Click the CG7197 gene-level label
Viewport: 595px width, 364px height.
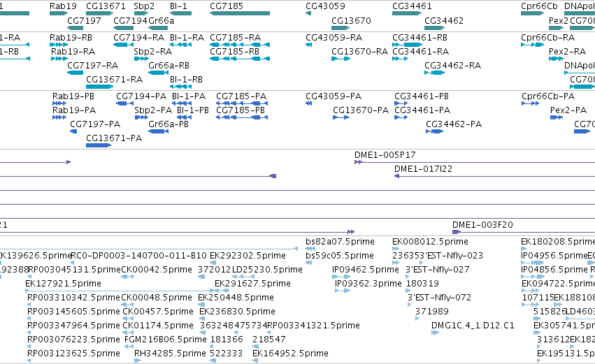(x=84, y=20)
